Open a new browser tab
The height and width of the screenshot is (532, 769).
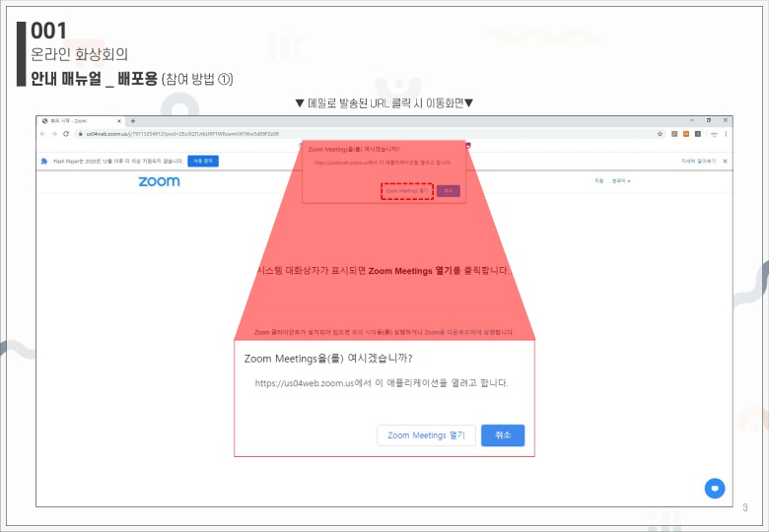pyautogui.click(x=133, y=120)
